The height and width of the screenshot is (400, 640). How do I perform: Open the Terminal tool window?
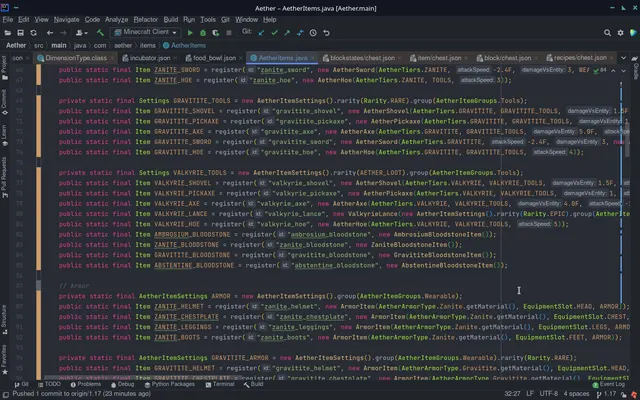tap(220, 384)
